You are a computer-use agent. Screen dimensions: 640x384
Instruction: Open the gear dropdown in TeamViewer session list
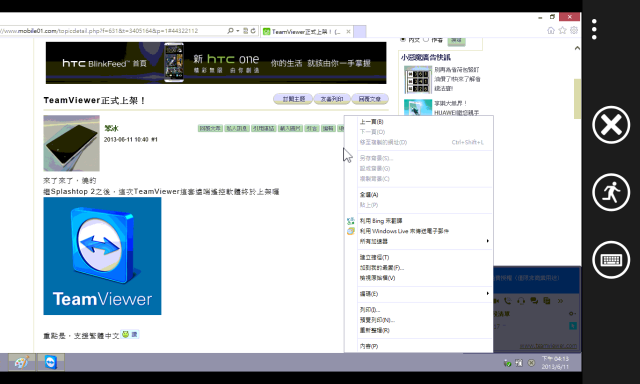(572, 314)
